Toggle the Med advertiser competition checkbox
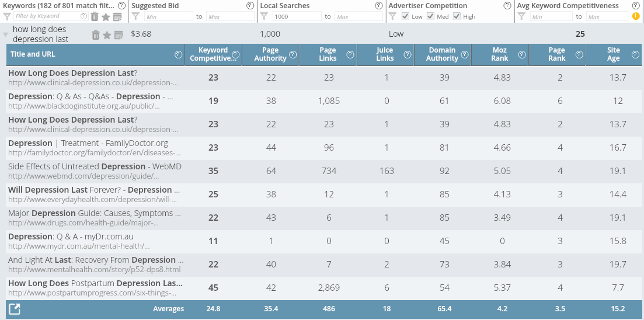This screenshot has width=644, height=320. (430, 16)
